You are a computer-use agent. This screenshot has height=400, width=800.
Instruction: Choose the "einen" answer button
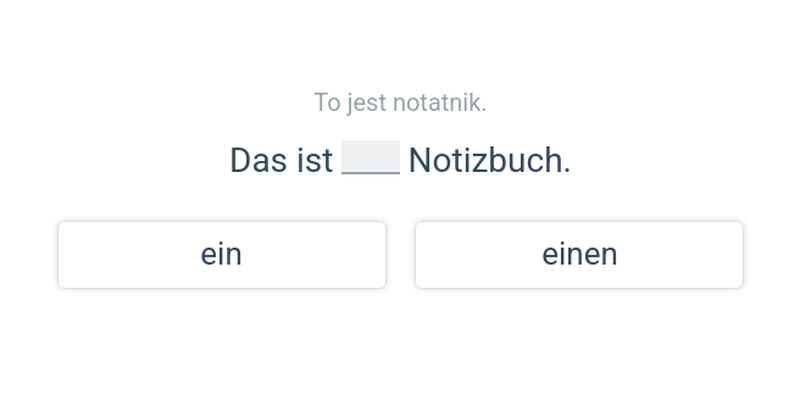(x=579, y=255)
